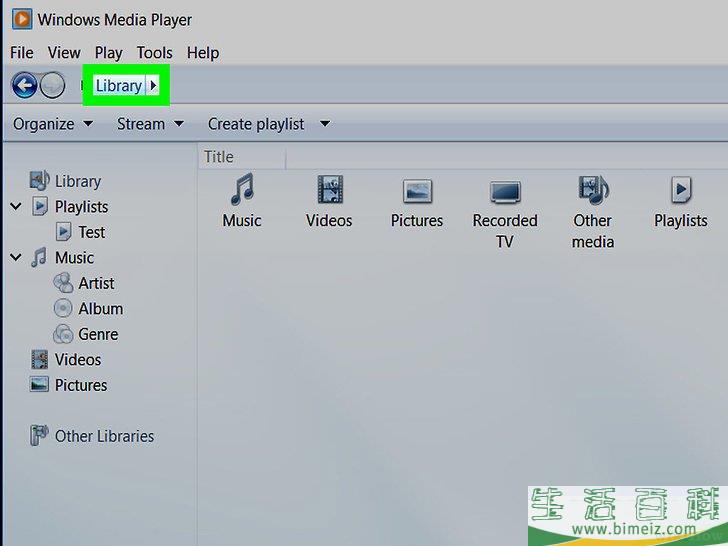Select the Album label under Music
The image size is (728, 546).
click(100, 308)
